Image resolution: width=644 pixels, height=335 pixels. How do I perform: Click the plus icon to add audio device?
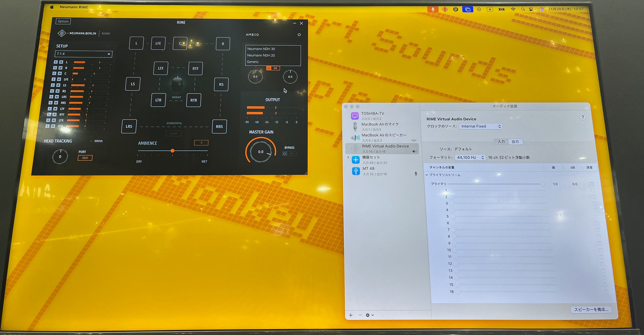351,315
